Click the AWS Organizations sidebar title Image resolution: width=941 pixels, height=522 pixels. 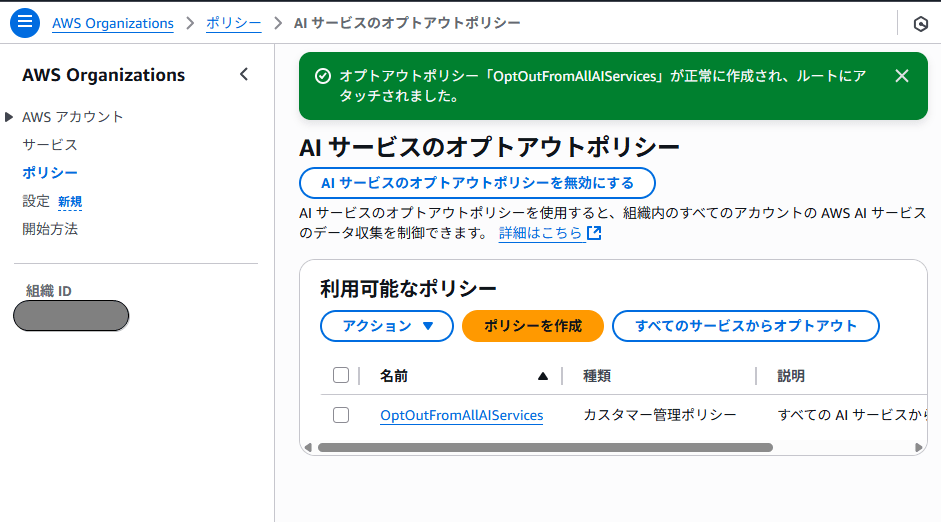click(x=104, y=75)
